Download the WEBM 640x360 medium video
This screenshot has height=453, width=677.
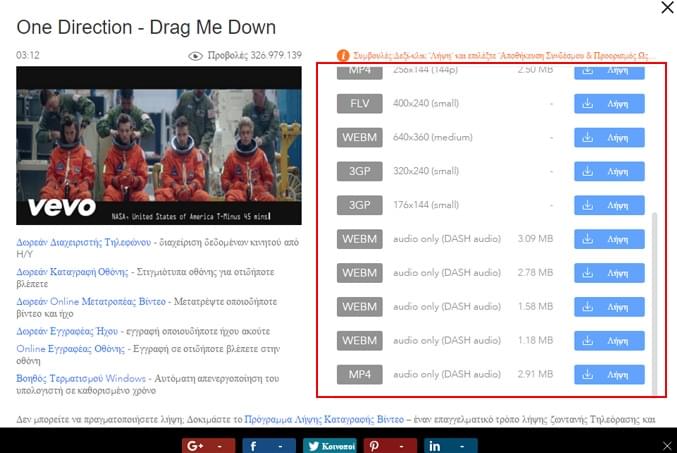(609, 138)
